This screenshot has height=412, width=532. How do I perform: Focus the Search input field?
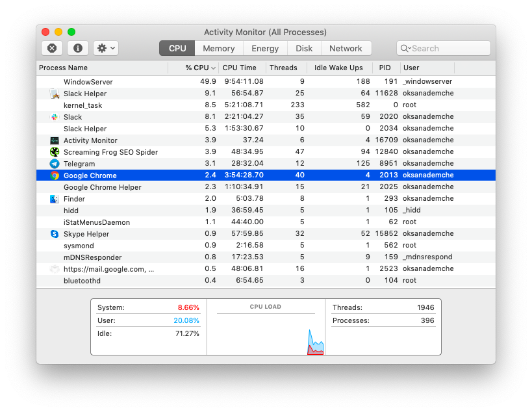(444, 48)
